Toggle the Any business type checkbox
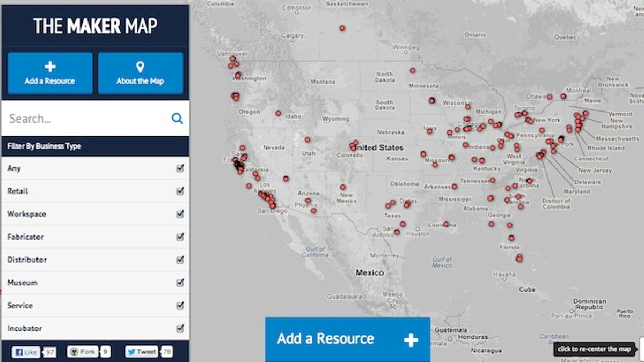The height and width of the screenshot is (362, 644). (x=180, y=168)
